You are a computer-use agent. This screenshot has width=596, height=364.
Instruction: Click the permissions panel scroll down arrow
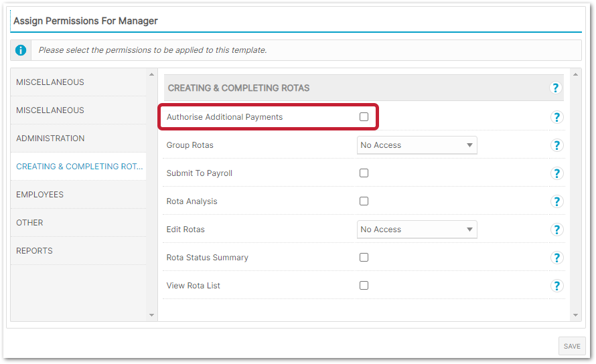(x=576, y=315)
